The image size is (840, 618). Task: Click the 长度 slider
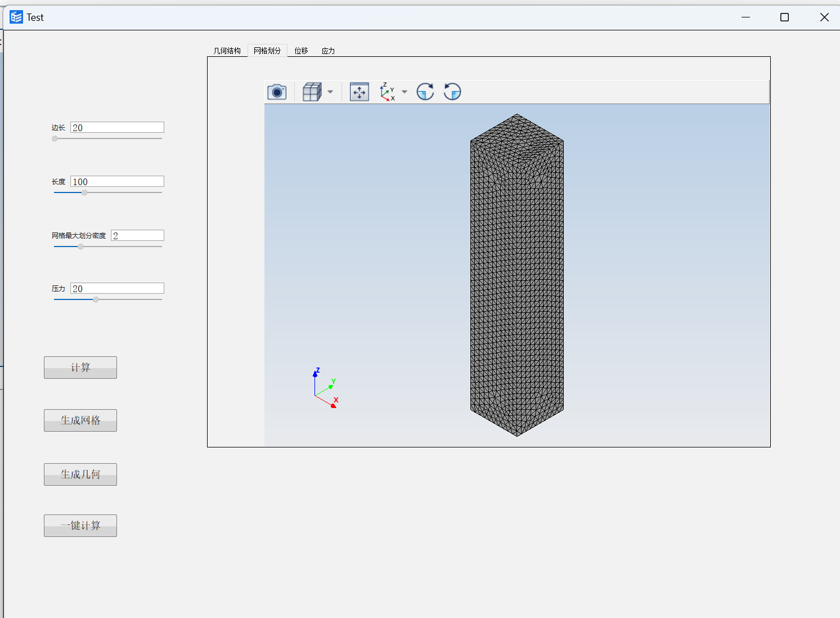coord(108,192)
